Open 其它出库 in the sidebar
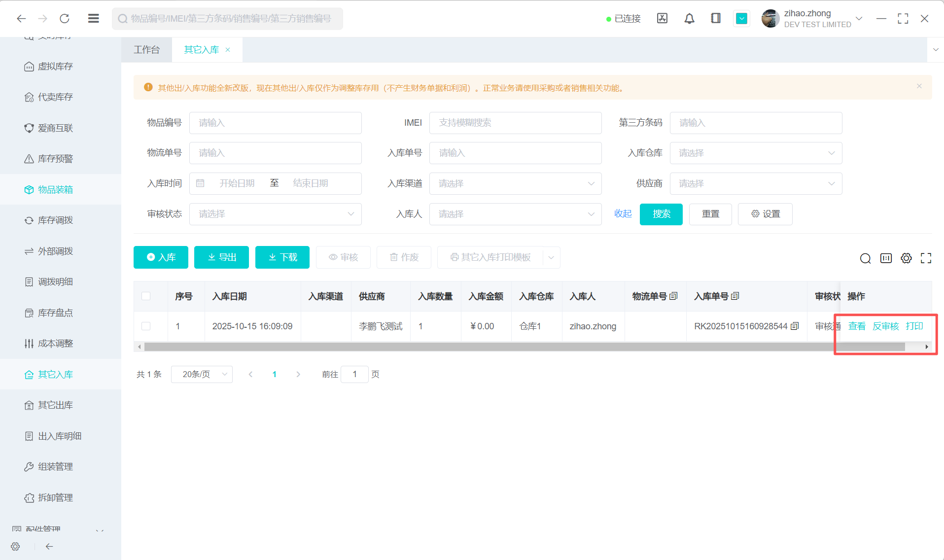Screen dimensions: 944x560 coord(55,405)
